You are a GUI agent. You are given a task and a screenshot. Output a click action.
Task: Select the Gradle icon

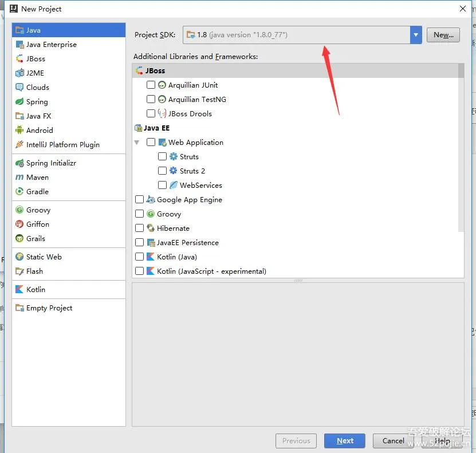tap(19, 191)
